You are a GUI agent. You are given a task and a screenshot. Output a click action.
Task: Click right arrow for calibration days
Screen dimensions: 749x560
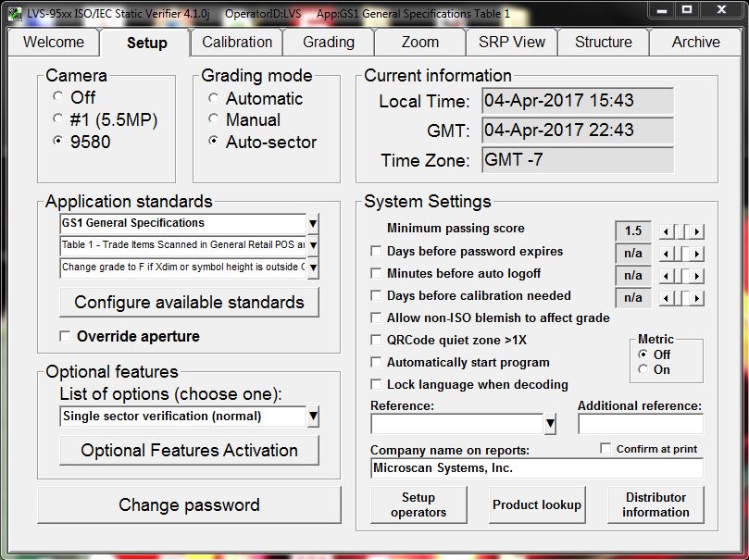pyautogui.click(x=697, y=298)
